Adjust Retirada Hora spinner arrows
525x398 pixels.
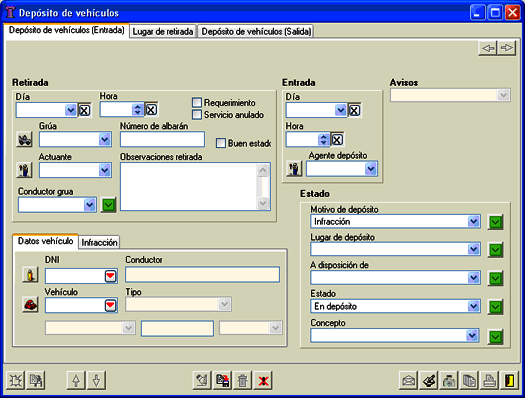[x=138, y=109]
